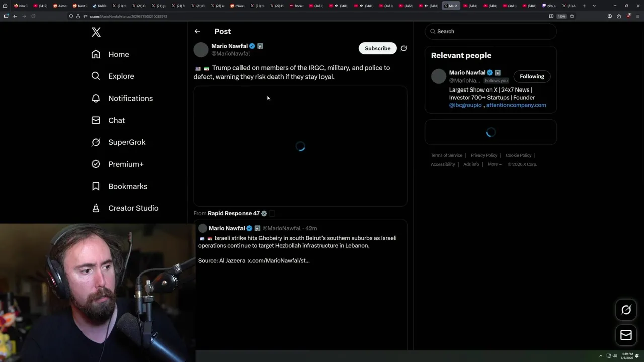This screenshot has width=644, height=362.
Task: Click the Home house icon
Action: 96,54
